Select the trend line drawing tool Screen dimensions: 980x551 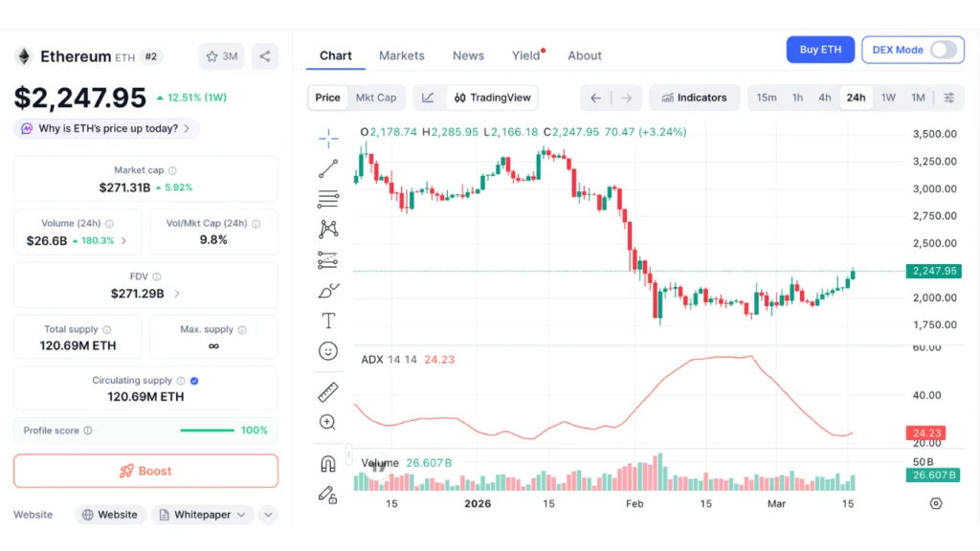coord(328,168)
